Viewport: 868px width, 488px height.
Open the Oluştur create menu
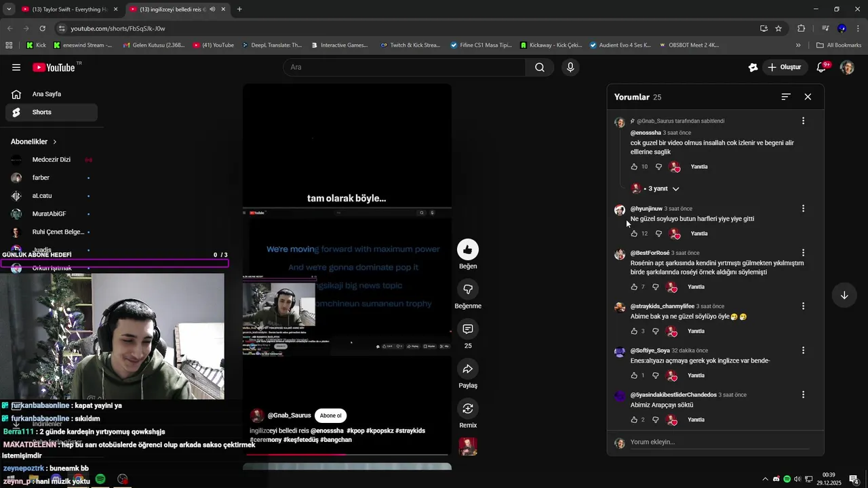(x=785, y=67)
